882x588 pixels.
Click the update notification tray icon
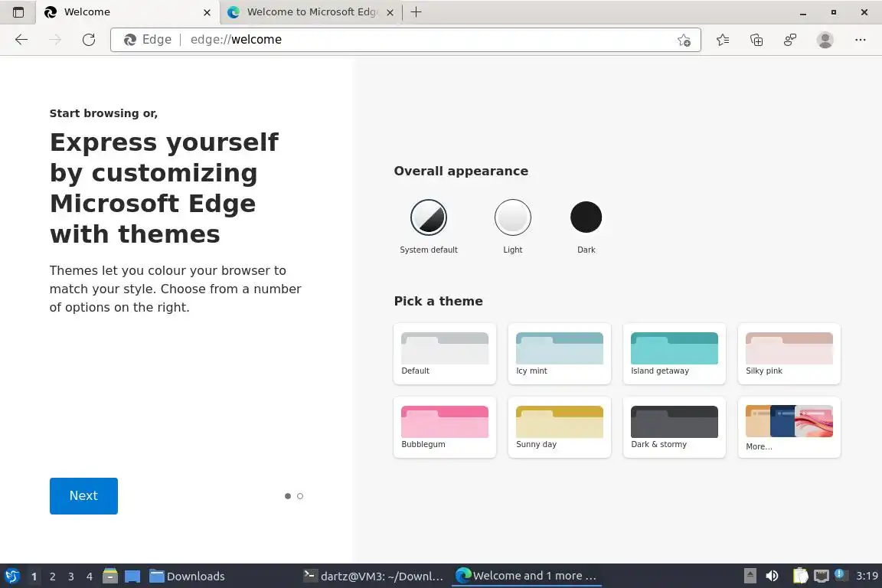click(840, 574)
